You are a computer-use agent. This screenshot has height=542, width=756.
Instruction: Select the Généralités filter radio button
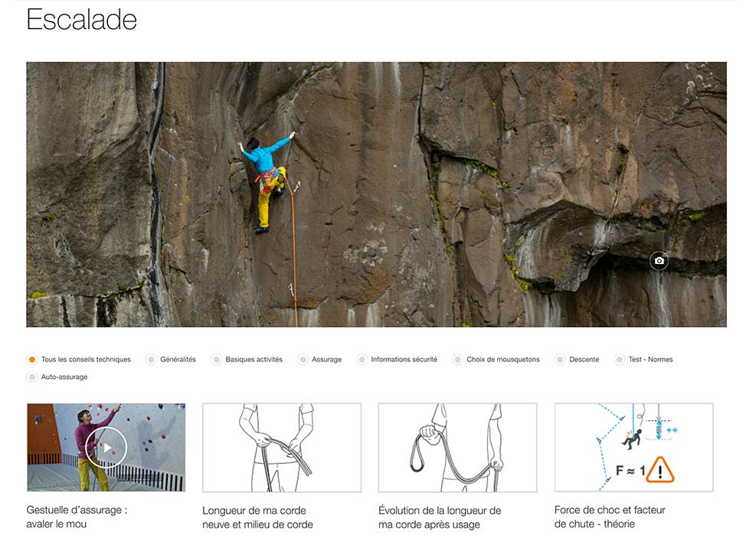tap(151, 359)
